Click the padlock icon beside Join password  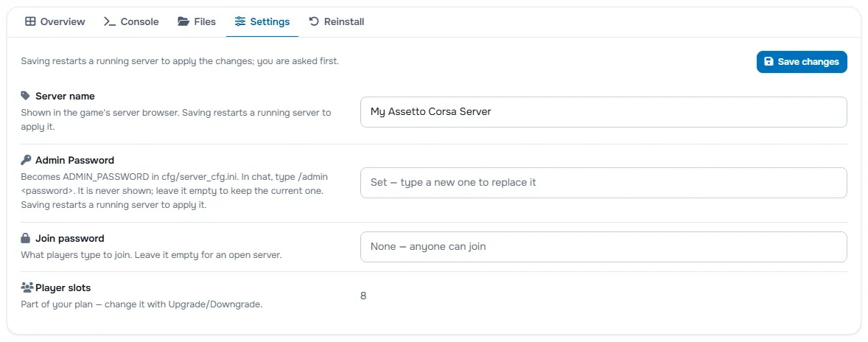pos(26,239)
